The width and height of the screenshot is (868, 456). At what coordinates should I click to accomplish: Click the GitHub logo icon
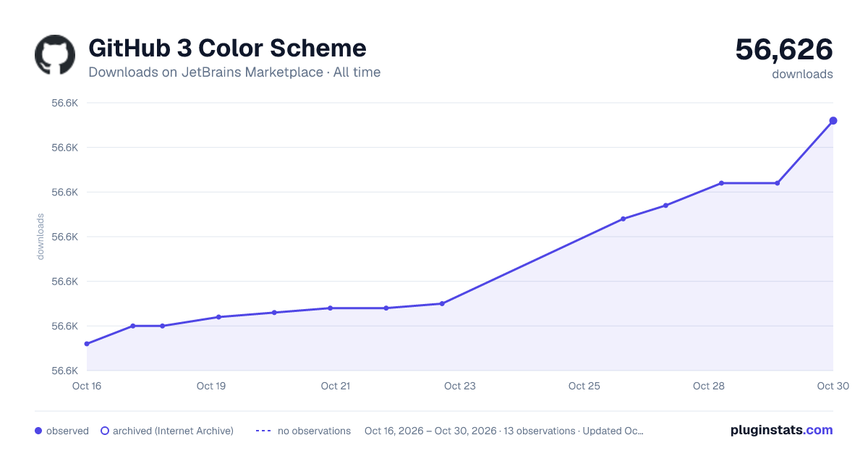pos(55,54)
